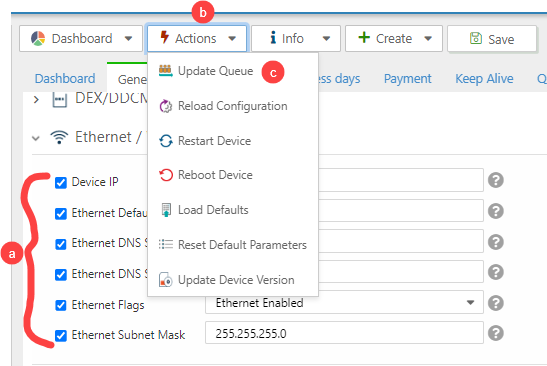Screen dimensions: 547x366
Task: Click the top Dashboard button label
Action: point(82,38)
